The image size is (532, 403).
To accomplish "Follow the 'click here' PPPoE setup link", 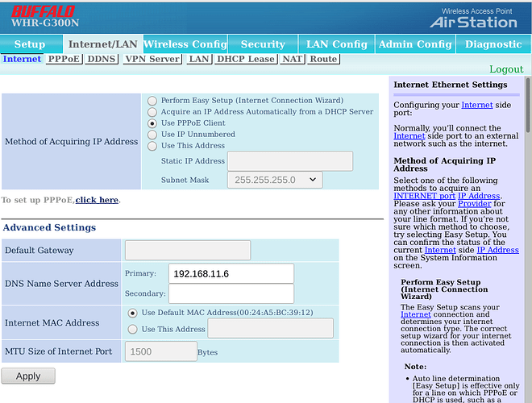I will tap(97, 200).
